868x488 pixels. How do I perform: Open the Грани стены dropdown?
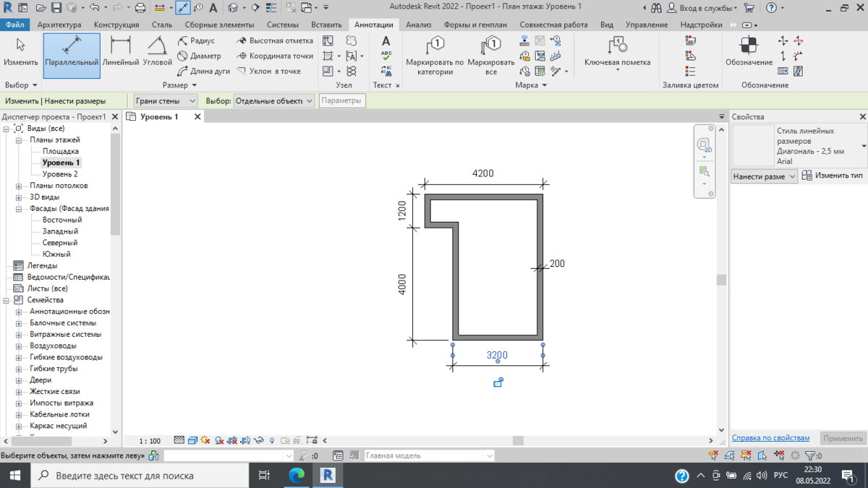pos(165,101)
